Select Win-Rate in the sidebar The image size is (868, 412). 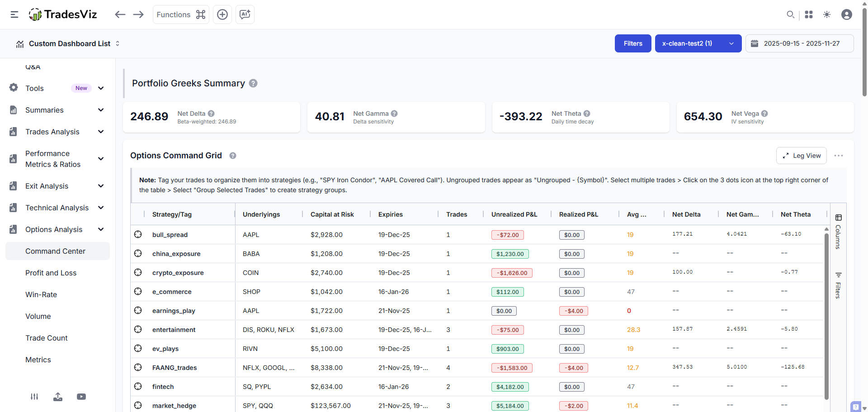click(x=41, y=294)
